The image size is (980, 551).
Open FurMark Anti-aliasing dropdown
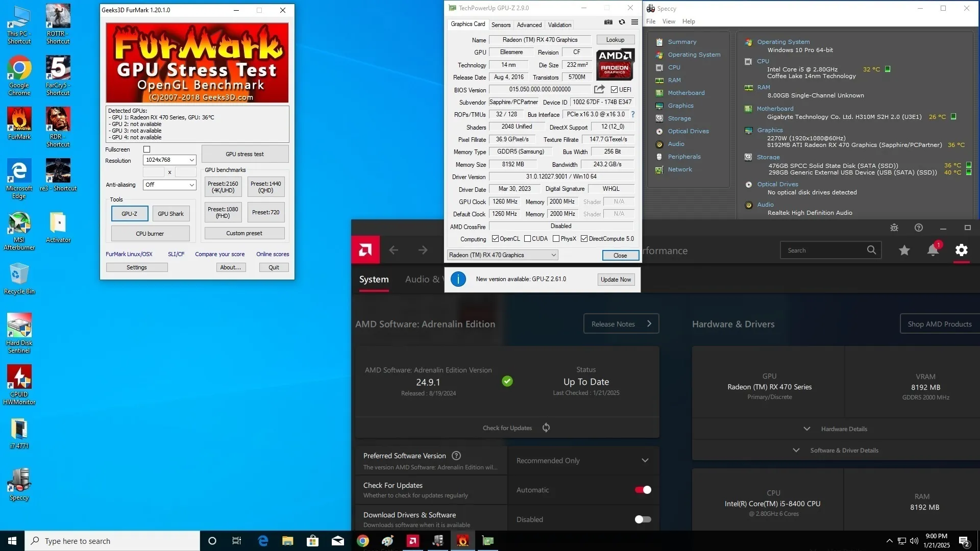169,185
